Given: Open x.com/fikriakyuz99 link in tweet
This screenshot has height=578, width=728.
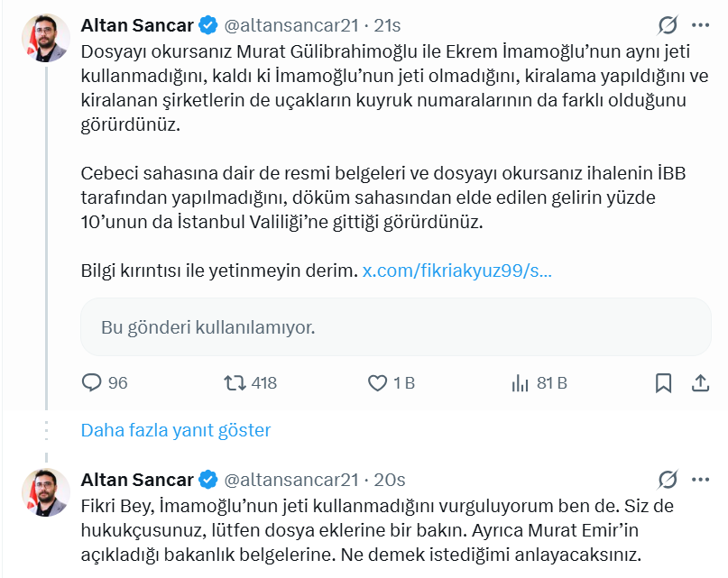Looking at the screenshot, I should (x=456, y=271).
